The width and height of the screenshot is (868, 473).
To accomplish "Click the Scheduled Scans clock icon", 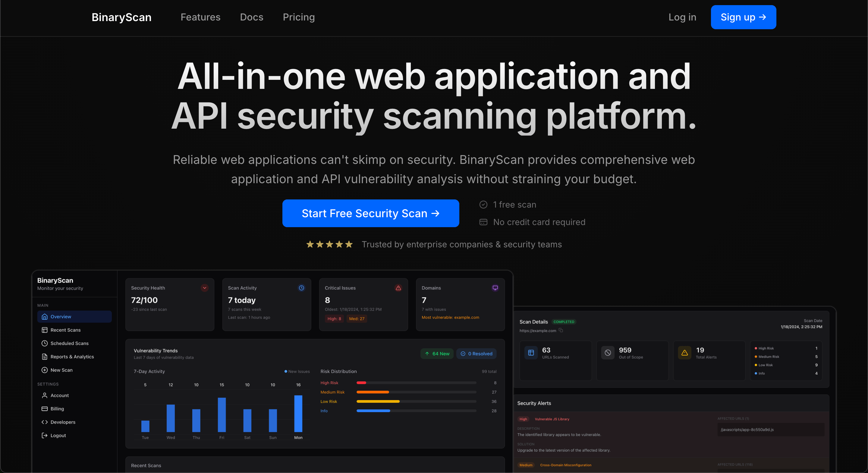I will (x=45, y=343).
